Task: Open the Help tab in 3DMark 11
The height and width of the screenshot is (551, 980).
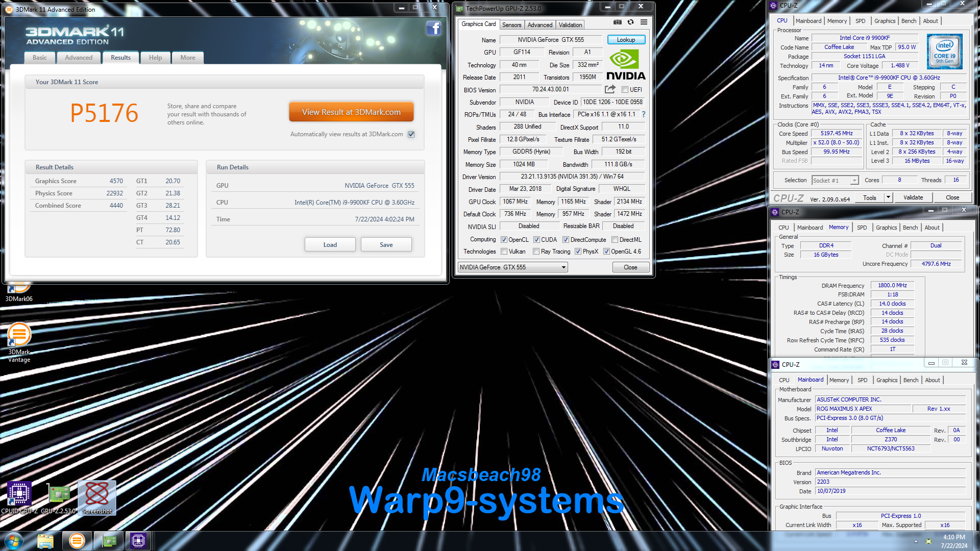Action: [x=155, y=58]
